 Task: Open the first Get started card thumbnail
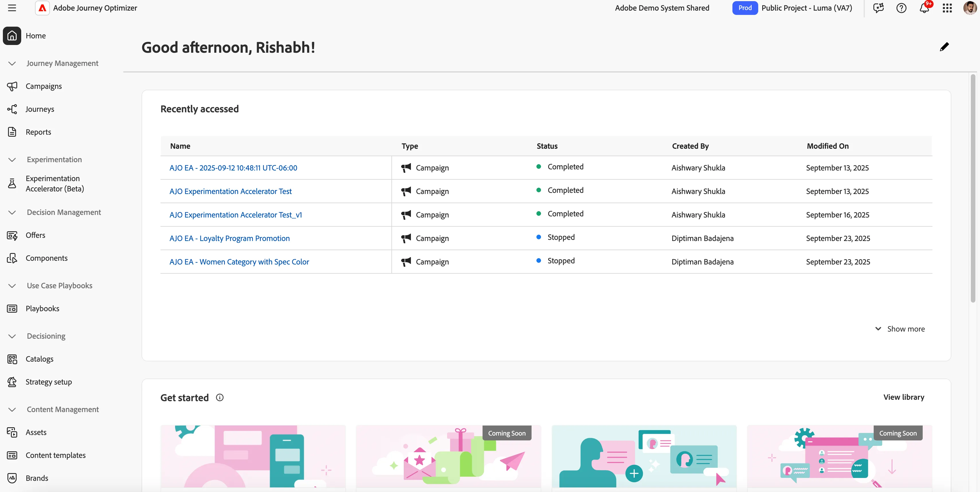tap(253, 456)
